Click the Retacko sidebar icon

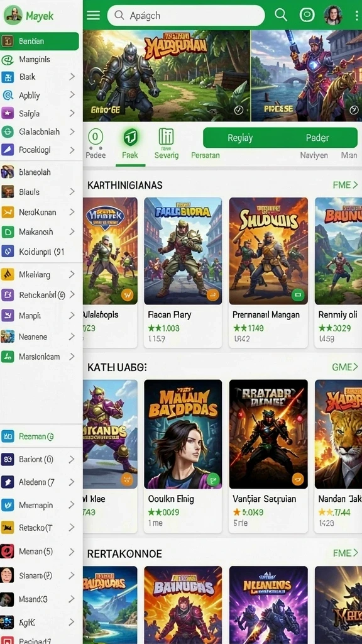tap(8, 528)
